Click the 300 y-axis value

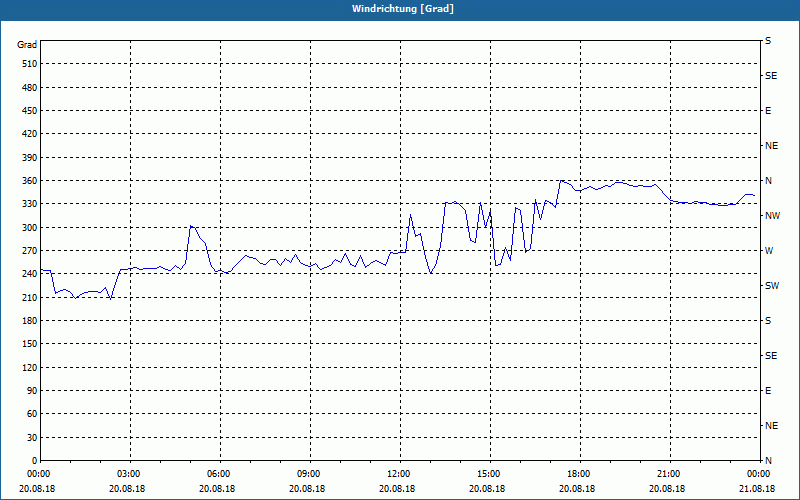pos(30,228)
